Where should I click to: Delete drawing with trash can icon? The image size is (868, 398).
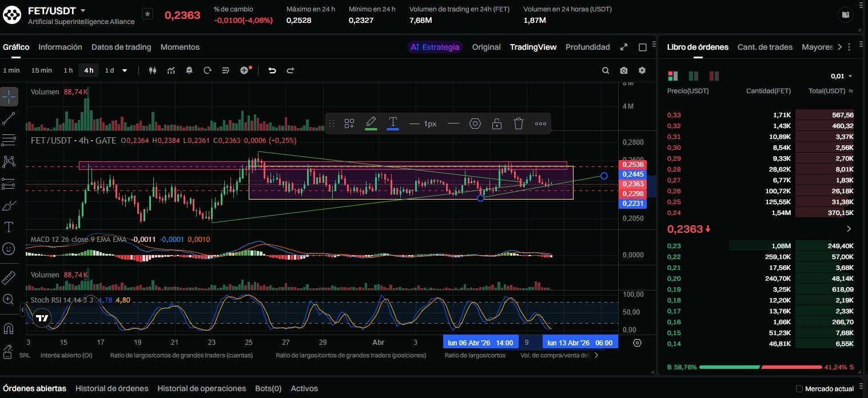[518, 124]
